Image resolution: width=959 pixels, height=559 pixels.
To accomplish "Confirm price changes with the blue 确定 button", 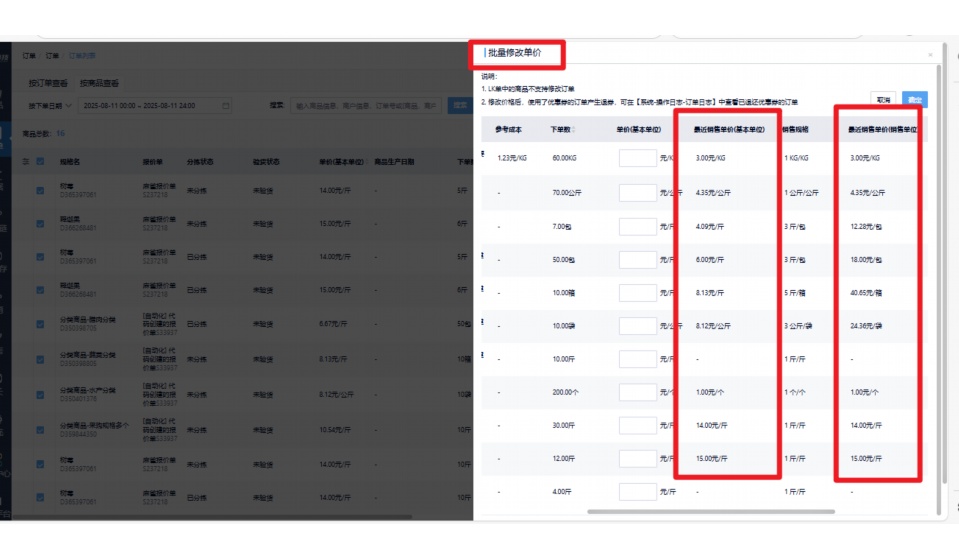I will [914, 100].
